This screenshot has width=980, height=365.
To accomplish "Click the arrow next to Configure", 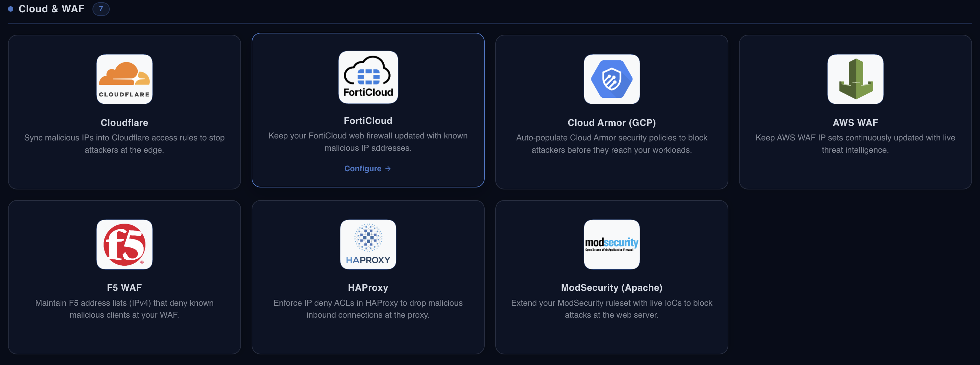I will click(x=388, y=169).
